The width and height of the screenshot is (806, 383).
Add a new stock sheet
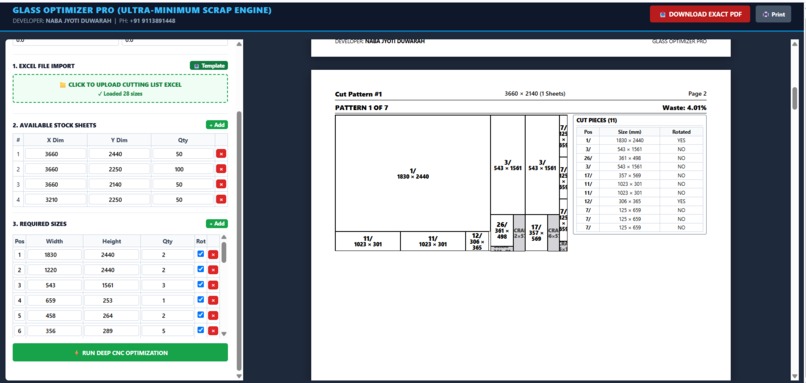(217, 125)
